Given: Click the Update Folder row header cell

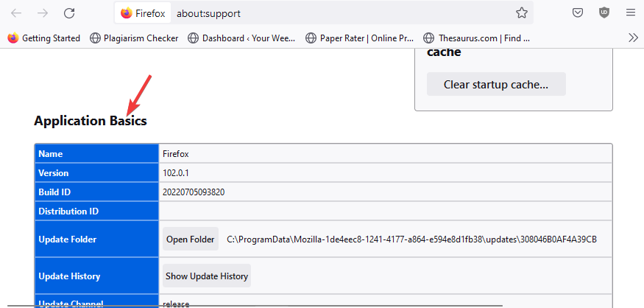Looking at the screenshot, I should 97,239.
